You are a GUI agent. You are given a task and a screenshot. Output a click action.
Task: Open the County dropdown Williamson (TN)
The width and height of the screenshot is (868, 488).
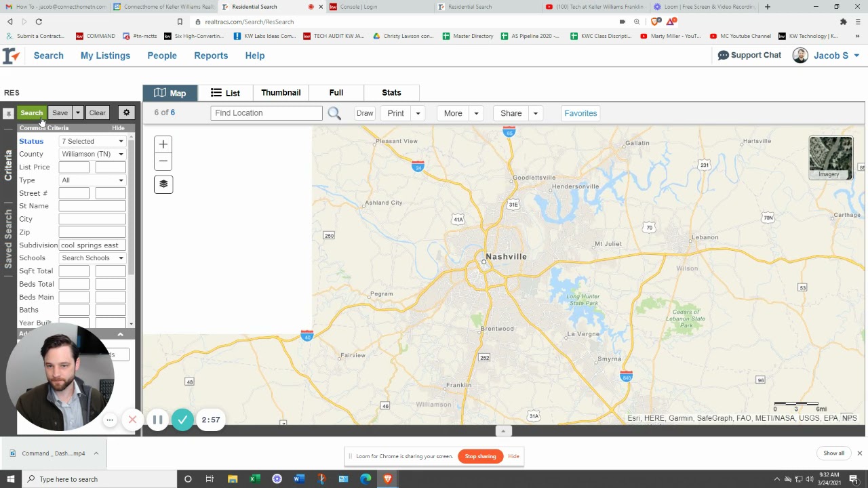coord(92,155)
